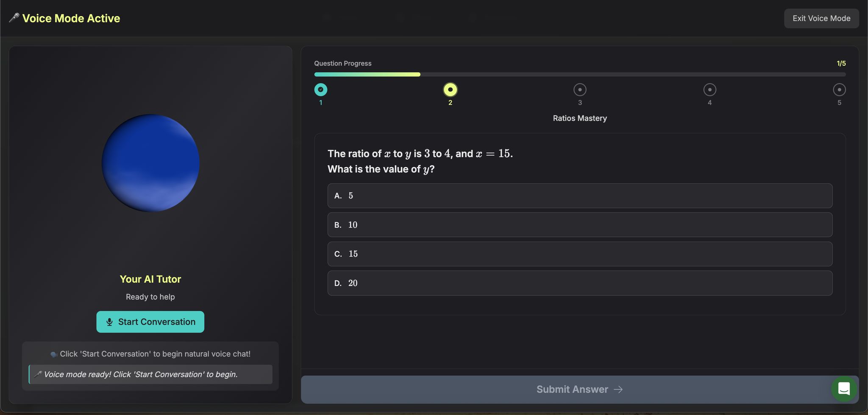Image resolution: width=868 pixels, height=415 pixels.
Task: Click the Question Progress bar
Action: (580, 74)
